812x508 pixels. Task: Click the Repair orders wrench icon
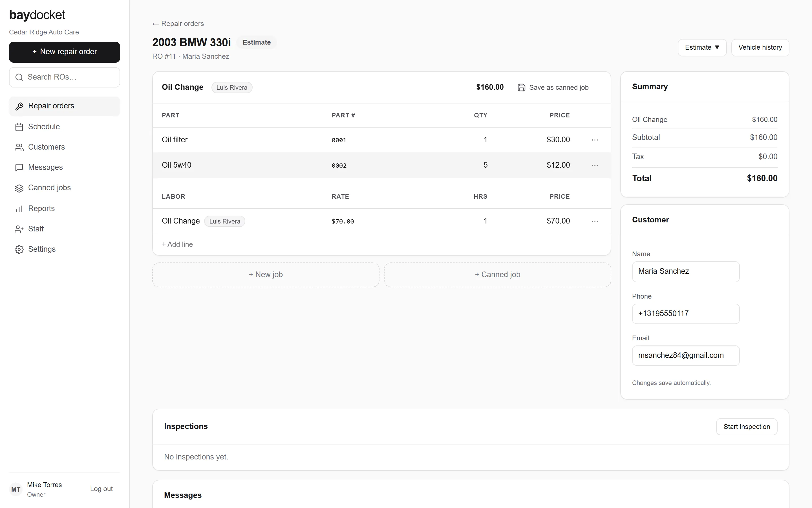[19, 106]
